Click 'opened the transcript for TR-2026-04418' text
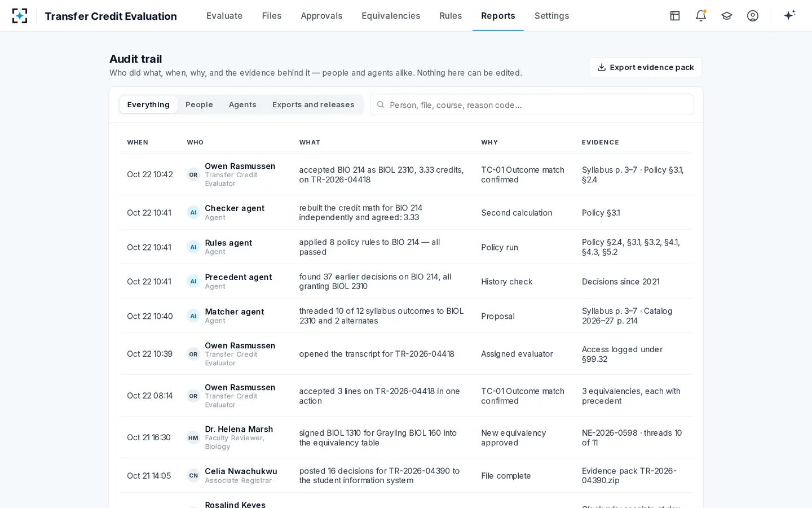Viewport: 812px width, 508px height. click(377, 354)
